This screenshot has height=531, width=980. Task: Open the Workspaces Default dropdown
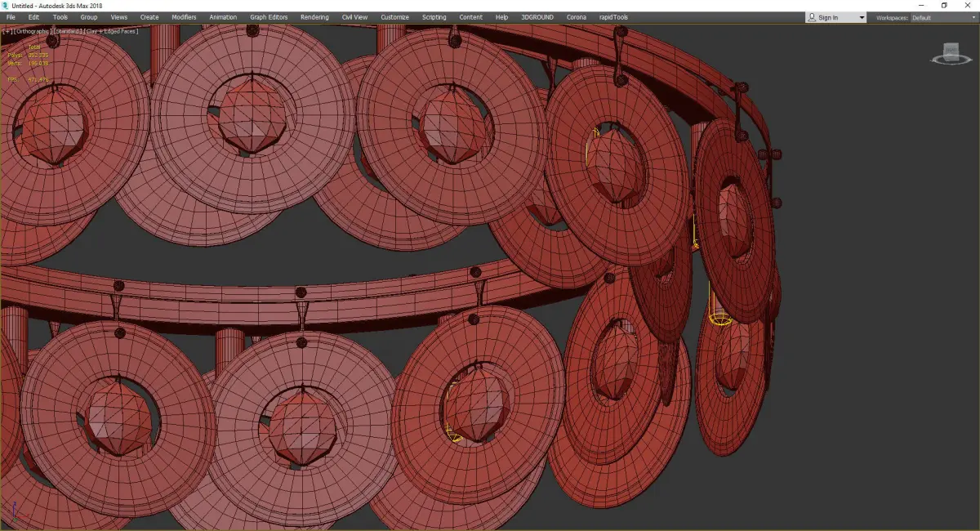coord(942,17)
